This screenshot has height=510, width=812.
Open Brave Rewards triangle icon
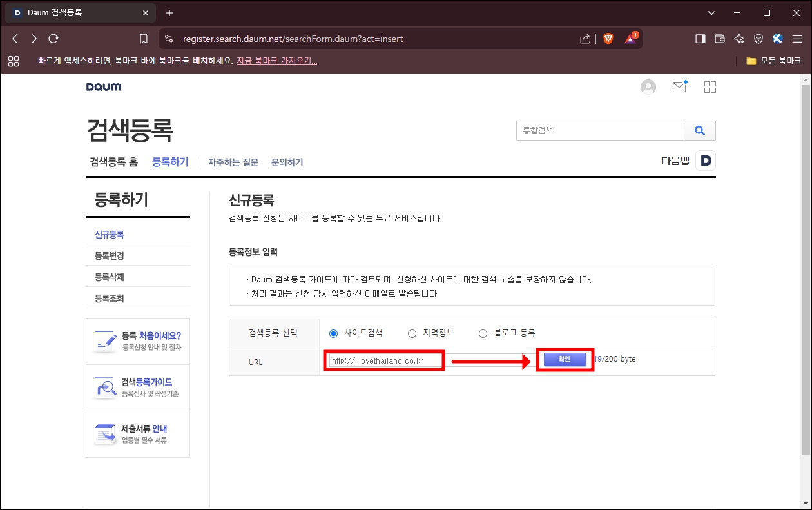point(631,38)
